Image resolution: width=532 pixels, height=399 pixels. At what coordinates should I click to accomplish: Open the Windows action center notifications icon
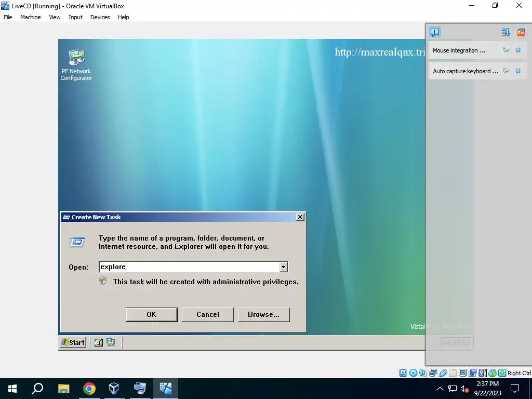pos(515,389)
